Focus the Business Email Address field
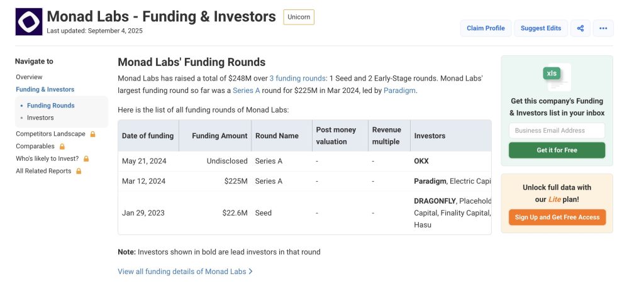The height and width of the screenshot is (286, 644). coord(557,131)
